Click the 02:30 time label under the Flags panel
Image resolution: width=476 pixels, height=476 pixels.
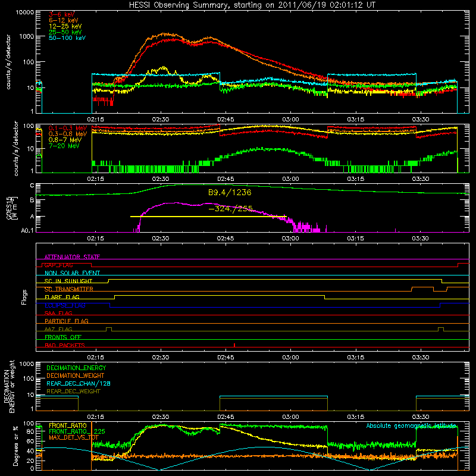point(160,358)
